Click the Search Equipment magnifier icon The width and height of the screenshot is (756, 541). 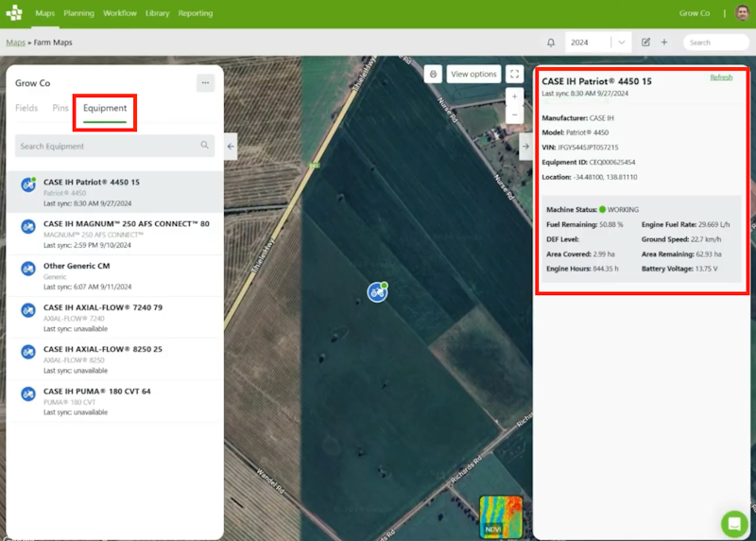point(204,146)
